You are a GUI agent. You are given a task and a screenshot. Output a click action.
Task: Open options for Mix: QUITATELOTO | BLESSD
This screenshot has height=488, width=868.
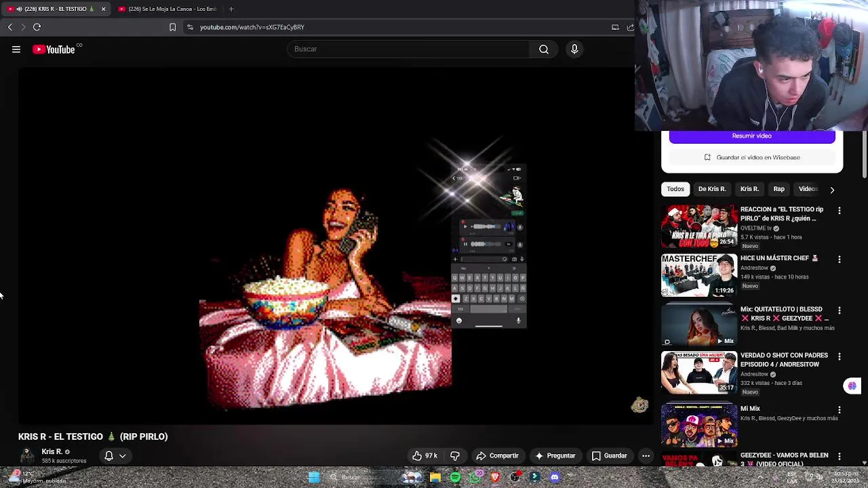click(839, 310)
